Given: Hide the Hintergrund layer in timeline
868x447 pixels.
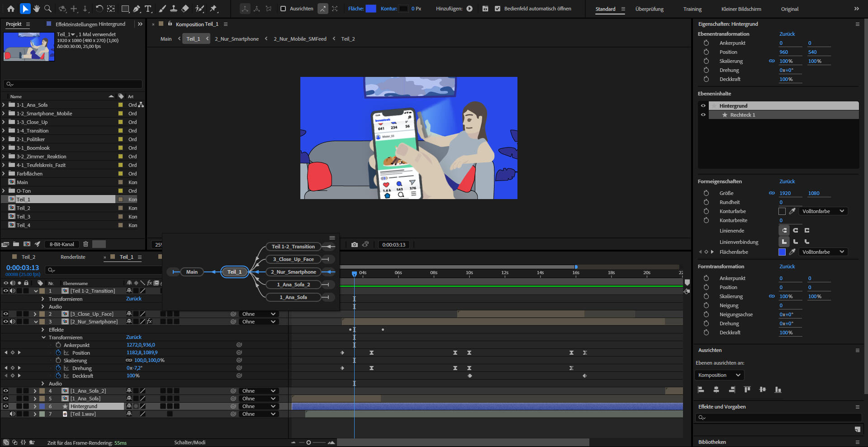Looking at the screenshot, I should 6,406.
